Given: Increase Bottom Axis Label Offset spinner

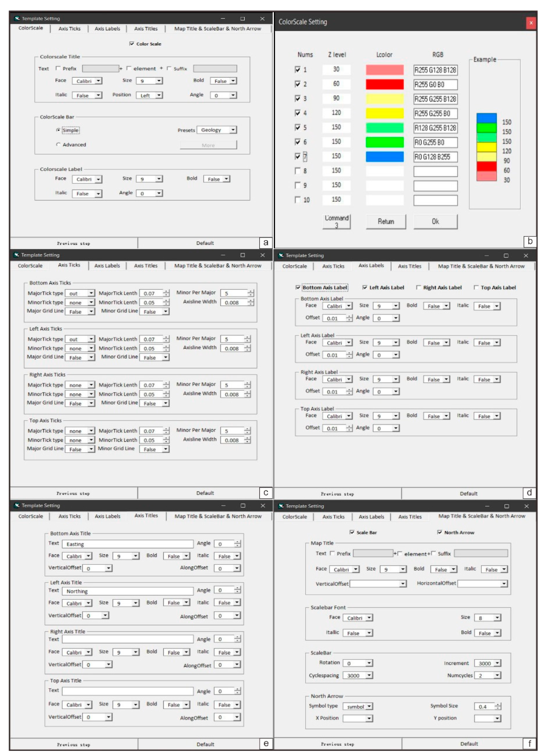Looking at the screenshot, I should pyautogui.click(x=349, y=316).
